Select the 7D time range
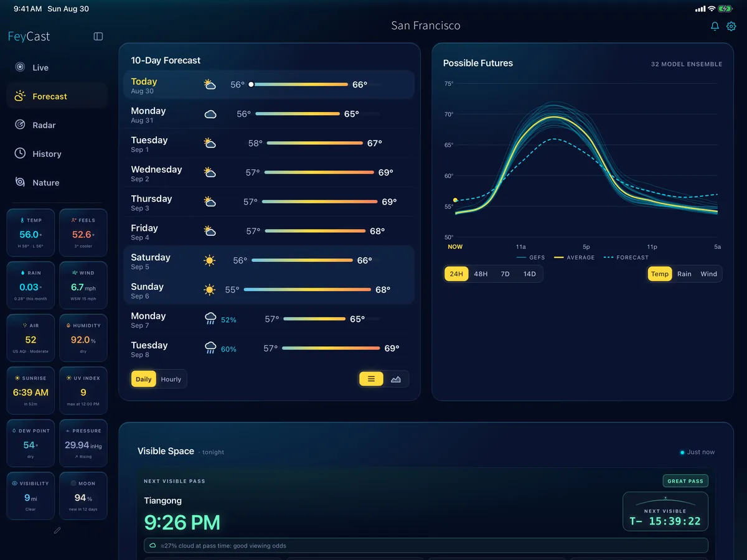 505,274
